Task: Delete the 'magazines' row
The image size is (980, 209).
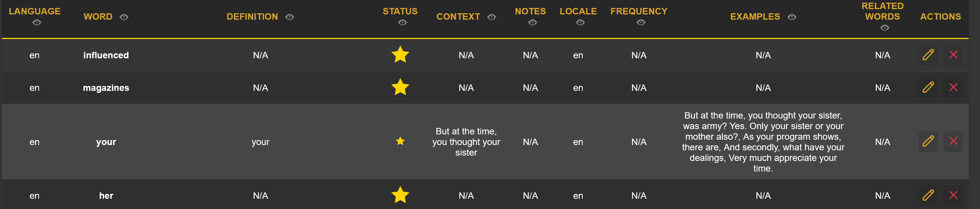Action: pyautogui.click(x=953, y=87)
